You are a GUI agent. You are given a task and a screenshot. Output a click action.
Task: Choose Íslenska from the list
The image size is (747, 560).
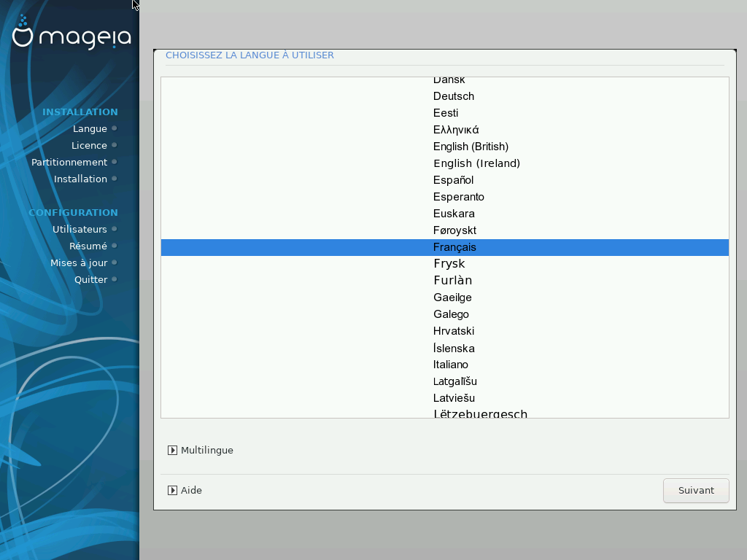tap(445, 348)
